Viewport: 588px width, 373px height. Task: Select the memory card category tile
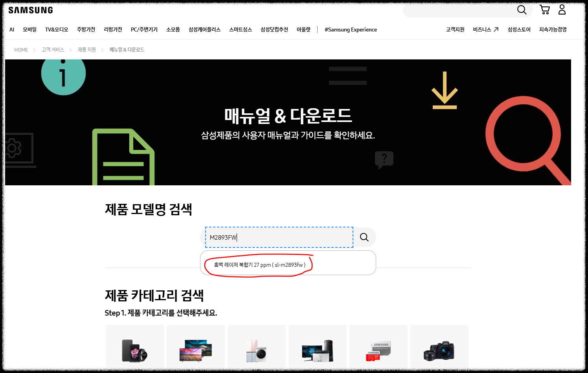pos(378,349)
